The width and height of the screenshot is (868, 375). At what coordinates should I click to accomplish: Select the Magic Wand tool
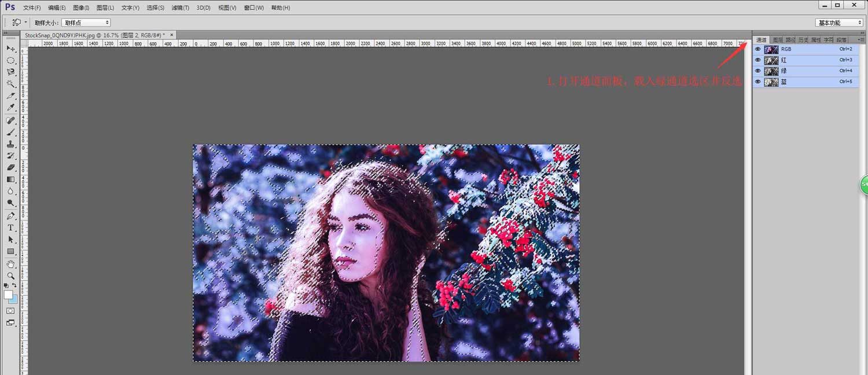10,84
